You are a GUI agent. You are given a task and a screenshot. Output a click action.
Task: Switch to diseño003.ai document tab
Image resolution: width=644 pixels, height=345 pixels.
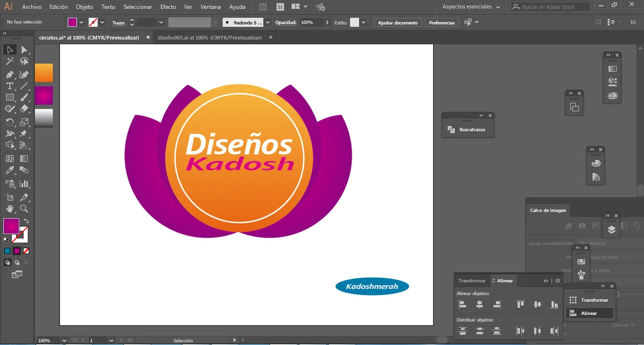coord(209,38)
